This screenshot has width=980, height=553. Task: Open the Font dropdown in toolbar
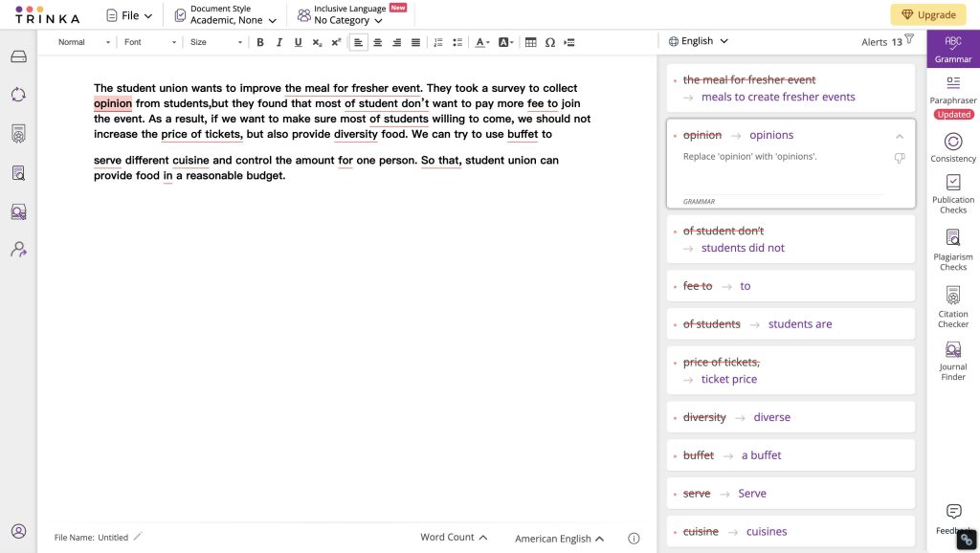click(150, 42)
